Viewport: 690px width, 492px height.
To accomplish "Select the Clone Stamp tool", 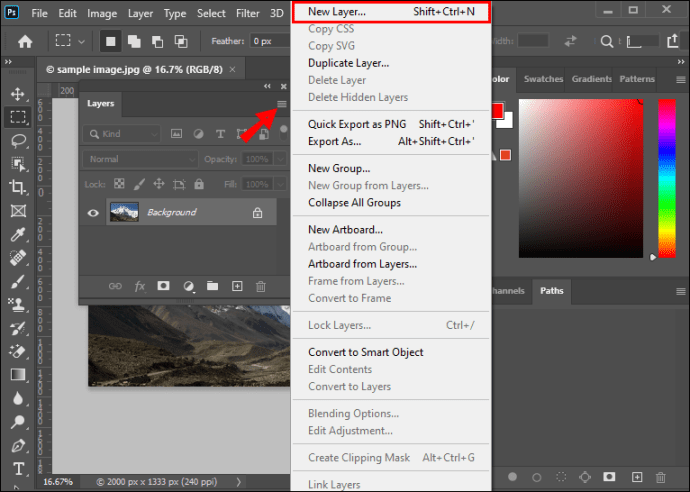I will point(18,305).
